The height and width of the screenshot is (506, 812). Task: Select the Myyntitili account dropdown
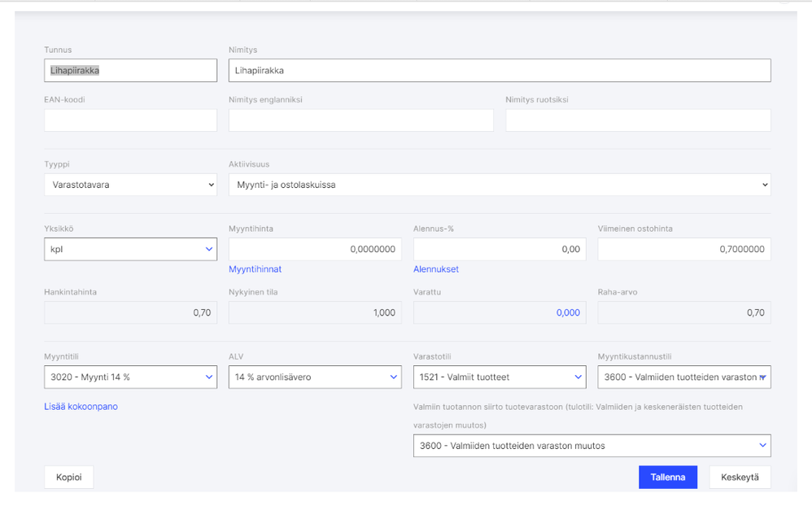pos(130,377)
